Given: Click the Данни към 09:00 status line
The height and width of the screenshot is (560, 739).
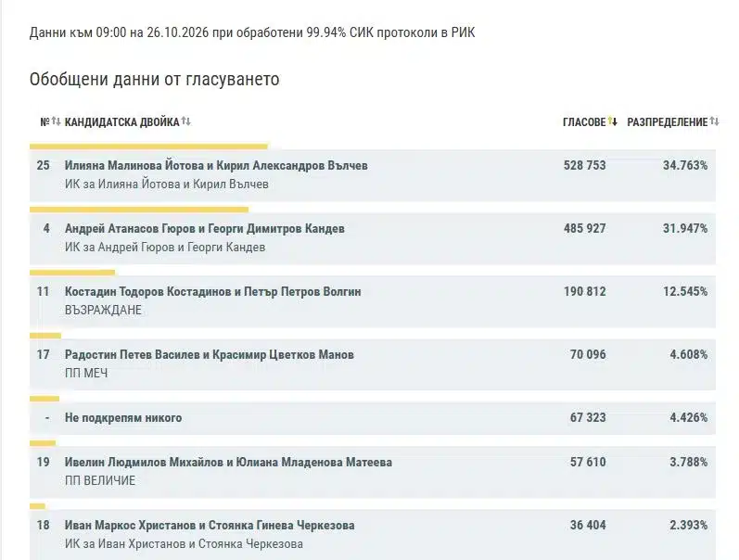Looking at the screenshot, I should [252, 32].
